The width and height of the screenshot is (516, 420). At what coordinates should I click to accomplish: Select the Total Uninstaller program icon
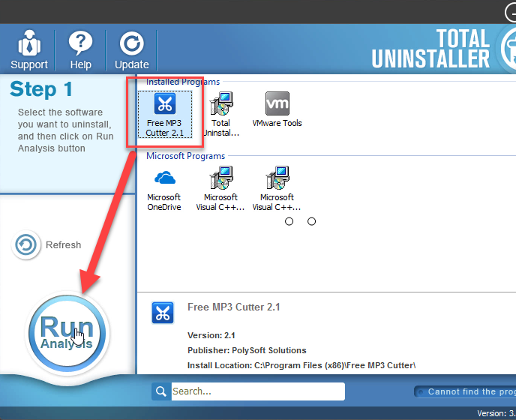coord(220,114)
